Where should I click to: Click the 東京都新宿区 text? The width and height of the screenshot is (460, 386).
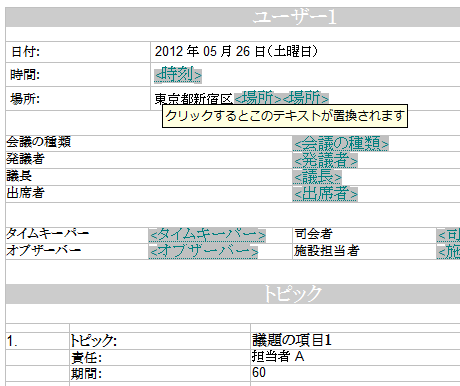194,99
